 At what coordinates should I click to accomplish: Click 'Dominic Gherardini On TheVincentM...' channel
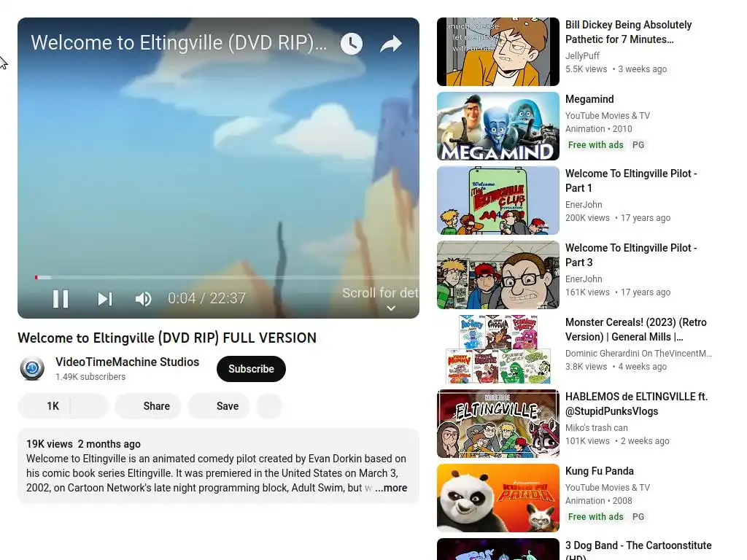coord(638,354)
